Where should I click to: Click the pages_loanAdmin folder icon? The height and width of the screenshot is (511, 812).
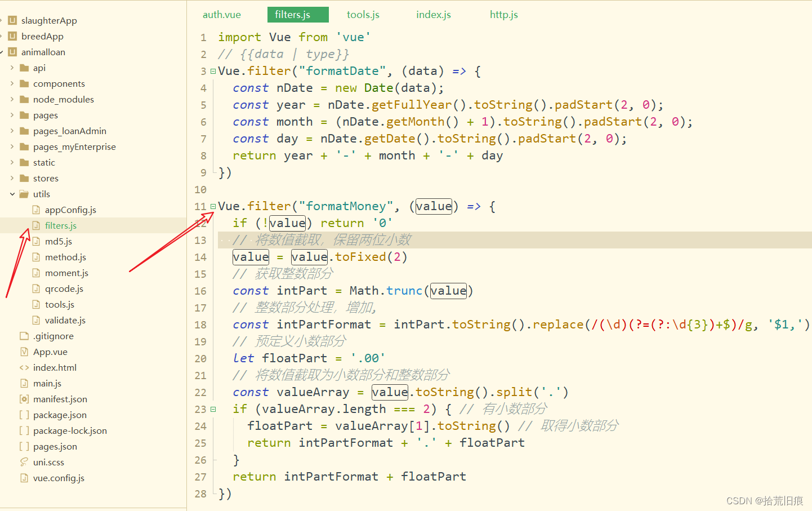coord(24,131)
